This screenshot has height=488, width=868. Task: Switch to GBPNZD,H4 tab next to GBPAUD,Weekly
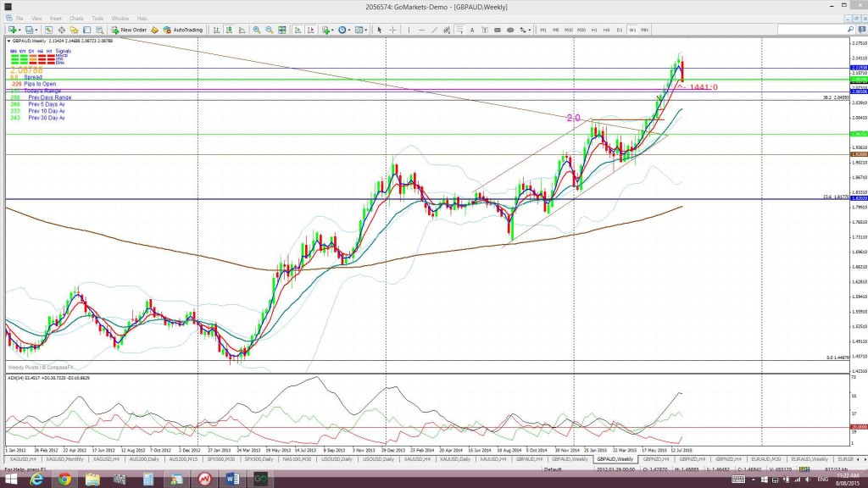[x=655, y=459]
